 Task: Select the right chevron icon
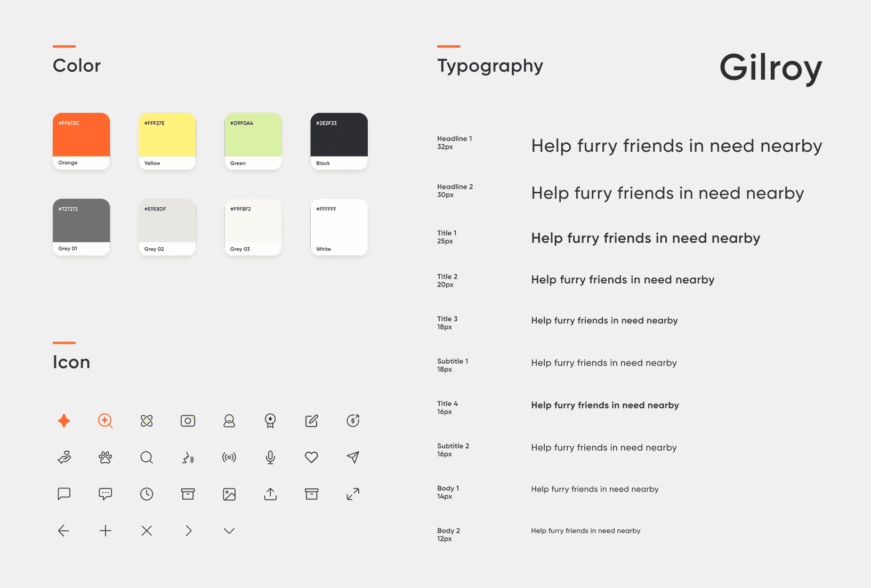(x=188, y=530)
